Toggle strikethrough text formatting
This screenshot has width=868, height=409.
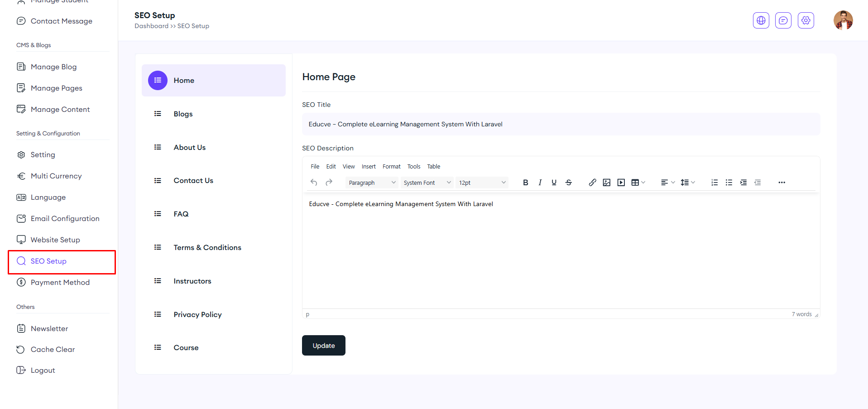(x=569, y=183)
